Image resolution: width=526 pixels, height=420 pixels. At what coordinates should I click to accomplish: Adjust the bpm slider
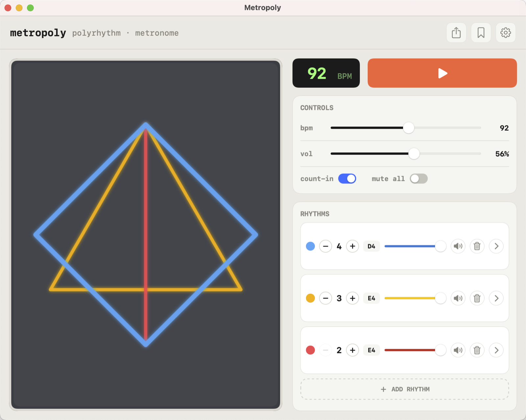[406, 128]
